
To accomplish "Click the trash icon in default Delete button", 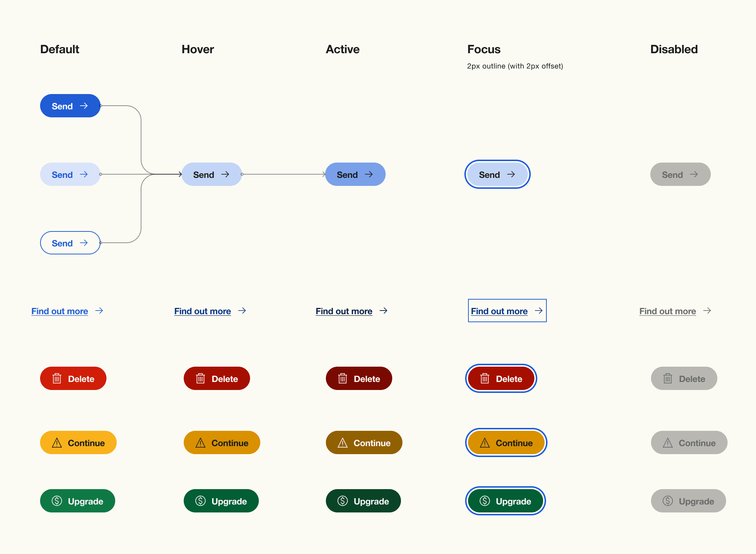I will tap(57, 379).
